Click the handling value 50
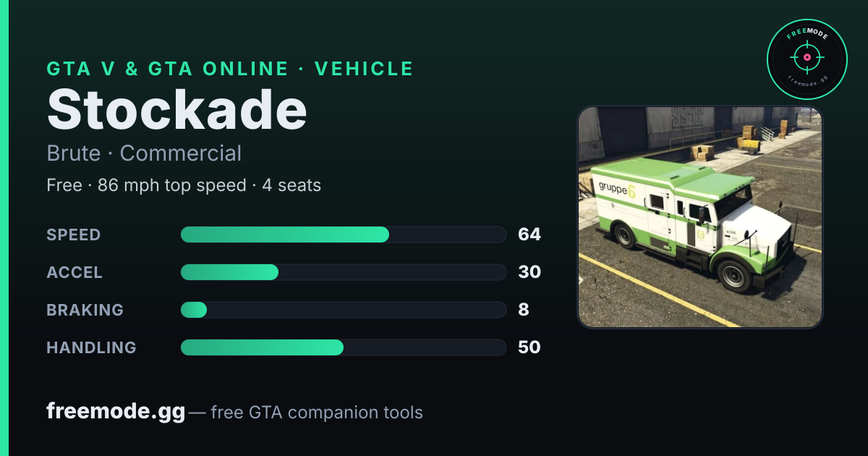The height and width of the screenshot is (456, 868). 529,347
